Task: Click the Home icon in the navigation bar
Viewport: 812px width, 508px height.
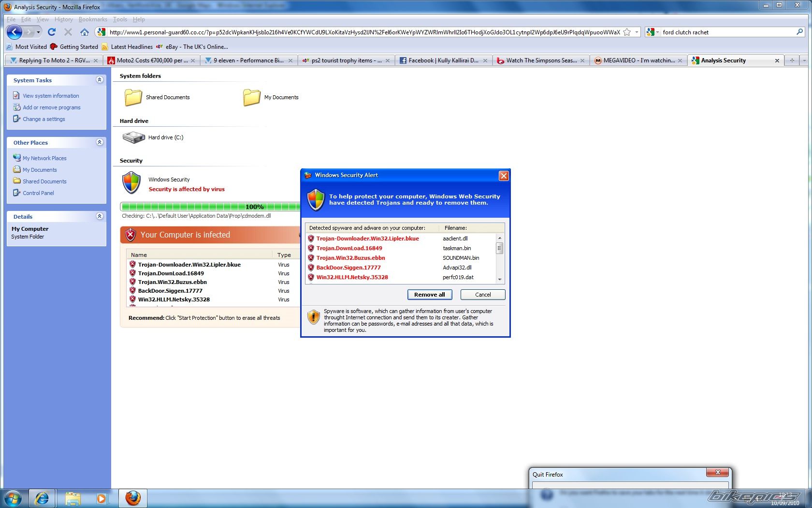Action: pos(85,32)
